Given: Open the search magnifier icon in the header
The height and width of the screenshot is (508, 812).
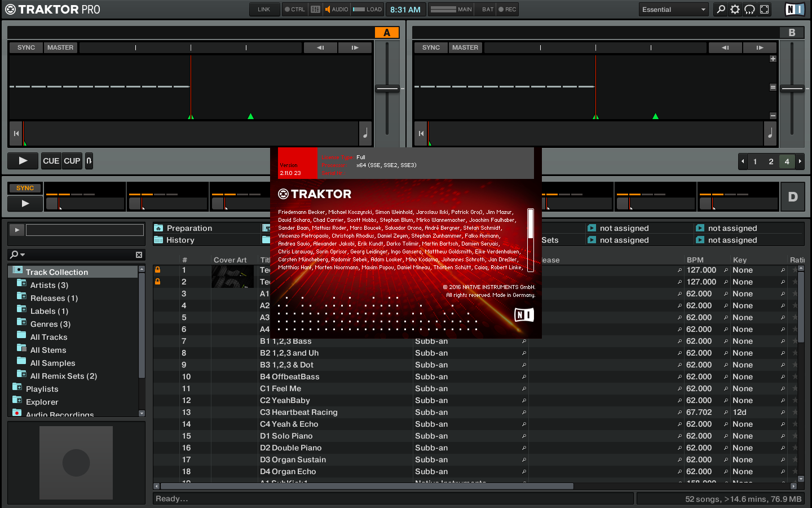Looking at the screenshot, I should (x=721, y=10).
